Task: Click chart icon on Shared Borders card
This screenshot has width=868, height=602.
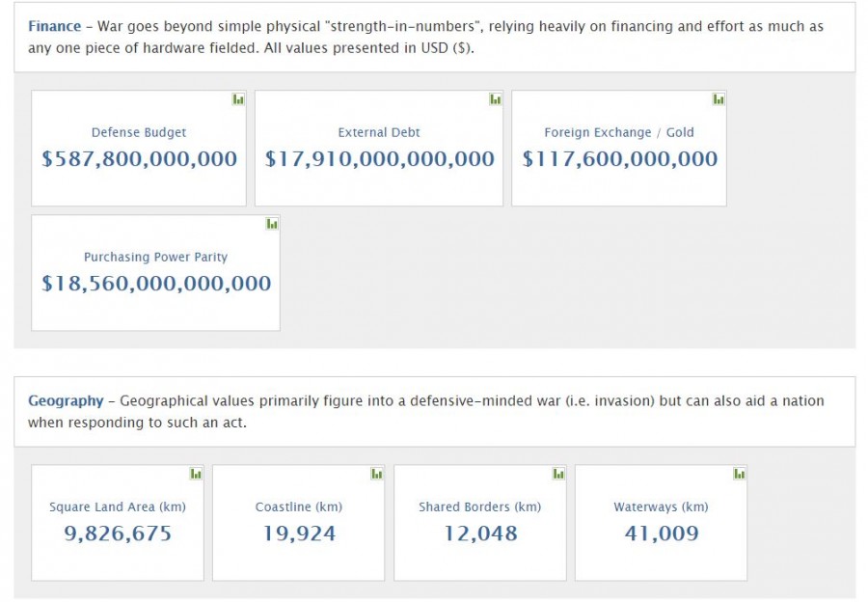Action: coord(558,474)
